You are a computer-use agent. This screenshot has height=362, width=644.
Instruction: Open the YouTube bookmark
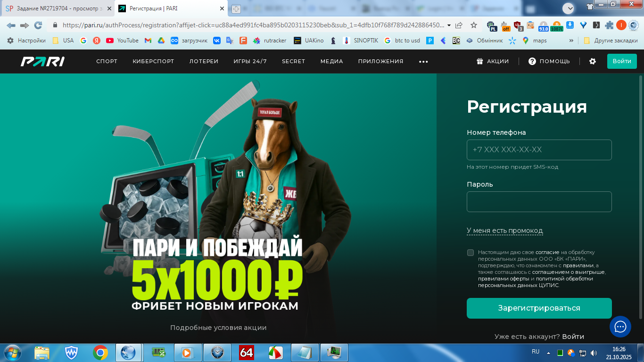coord(122,41)
